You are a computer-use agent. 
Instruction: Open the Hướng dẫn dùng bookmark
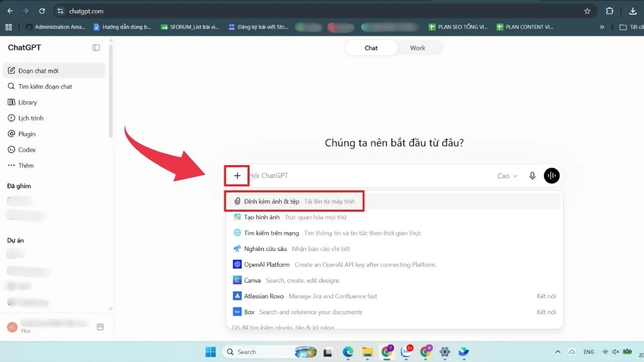click(x=122, y=27)
